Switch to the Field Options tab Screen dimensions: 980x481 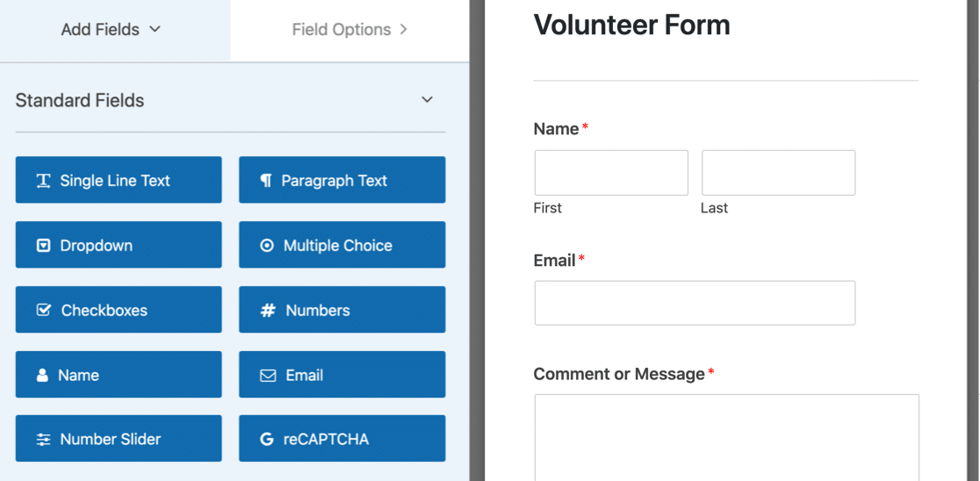(350, 30)
